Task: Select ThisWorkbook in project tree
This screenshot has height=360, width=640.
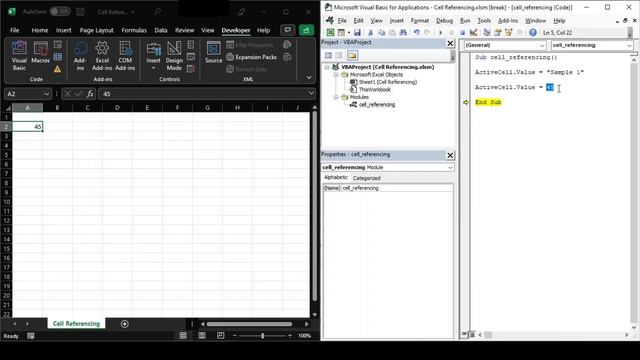Action: pyautogui.click(x=375, y=89)
